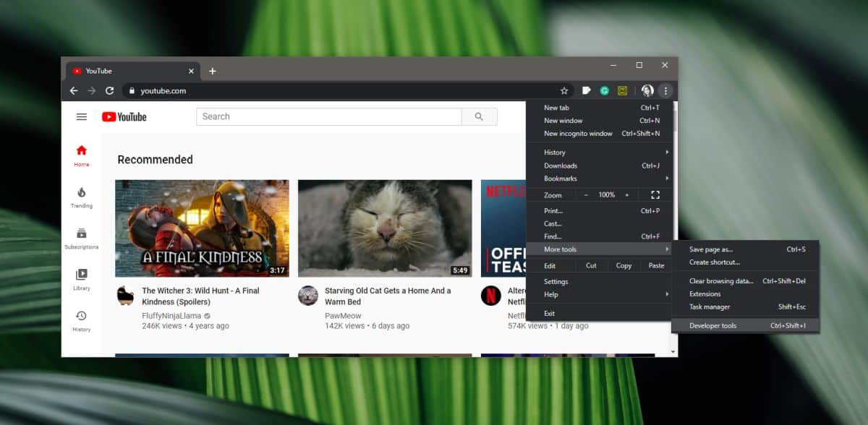Open Settings from the Chrome menu
The image size is (868, 425).
click(x=600, y=282)
